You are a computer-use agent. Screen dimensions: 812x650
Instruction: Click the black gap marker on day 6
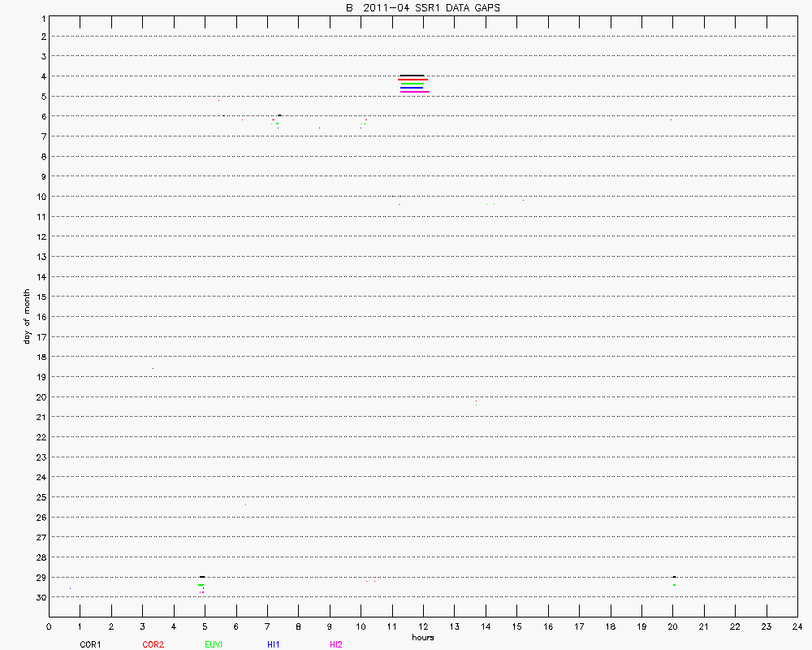coord(279,115)
